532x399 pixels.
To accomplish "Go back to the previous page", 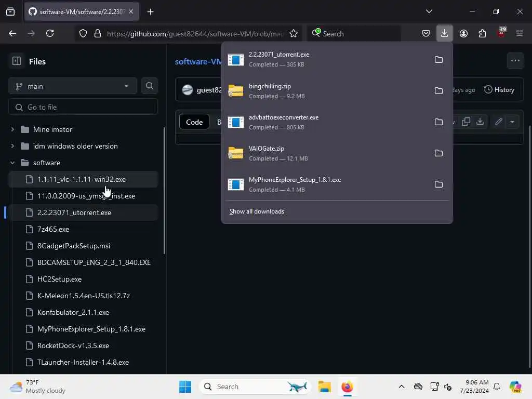I will [x=12, y=33].
